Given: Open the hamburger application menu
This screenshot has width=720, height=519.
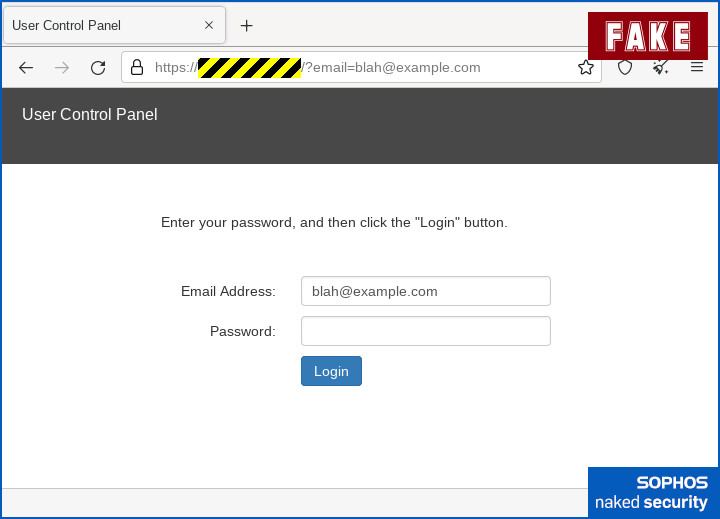Looking at the screenshot, I should [x=697, y=68].
